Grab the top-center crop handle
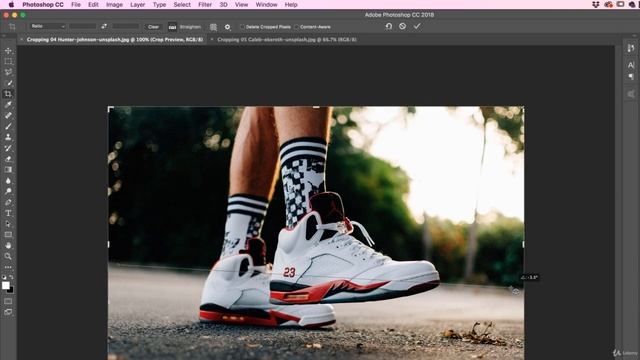This screenshot has width=640, height=360. tap(316, 107)
